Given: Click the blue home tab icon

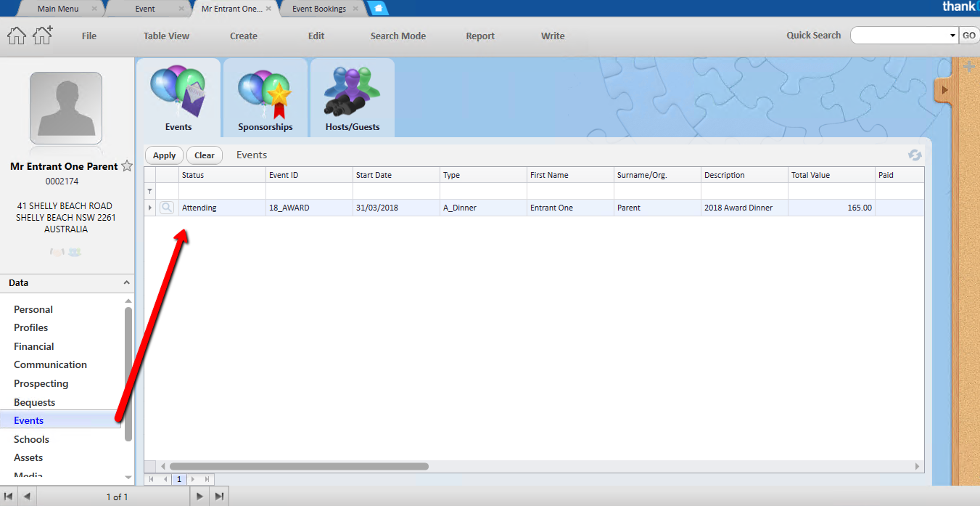Looking at the screenshot, I should 378,9.
